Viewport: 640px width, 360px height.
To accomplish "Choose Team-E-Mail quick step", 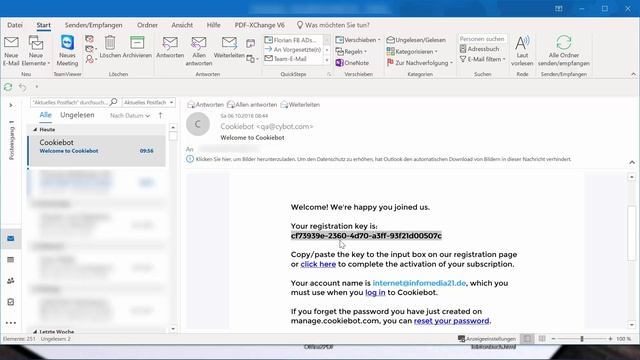I will pyautogui.click(x=293, y=59).
